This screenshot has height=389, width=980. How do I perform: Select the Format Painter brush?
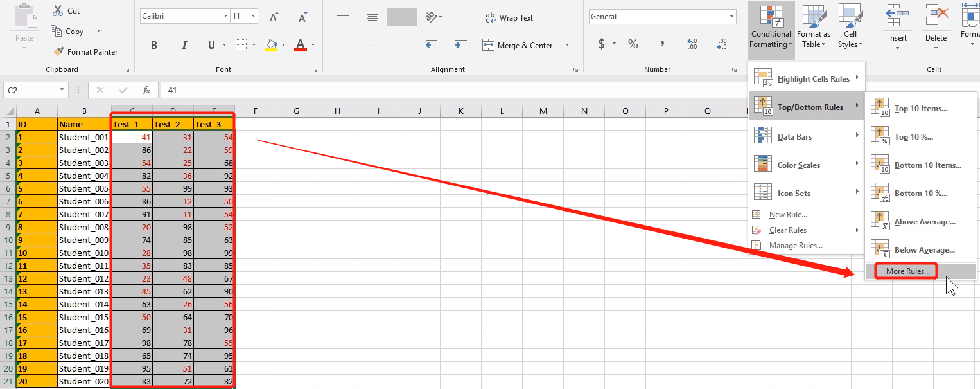tap(58, 51)
